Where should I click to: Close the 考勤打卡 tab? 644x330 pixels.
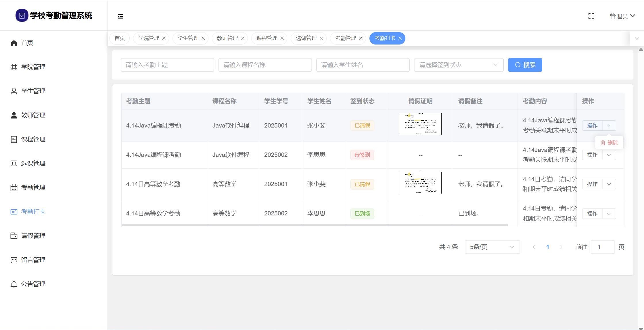tap(400, 38)
